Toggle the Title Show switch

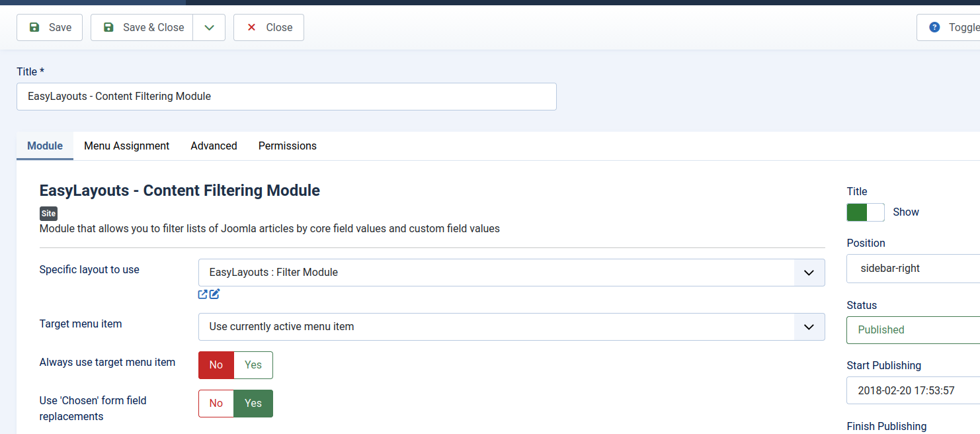click(866, 212)
